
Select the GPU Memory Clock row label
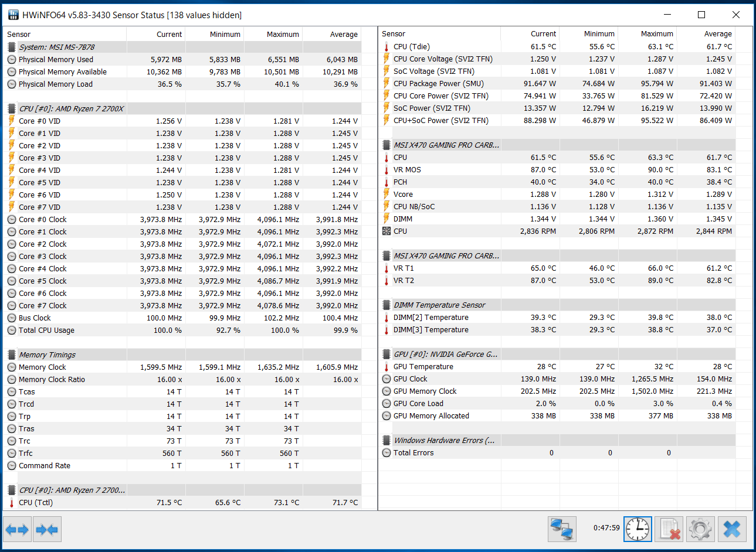click(x=425, y=391)
